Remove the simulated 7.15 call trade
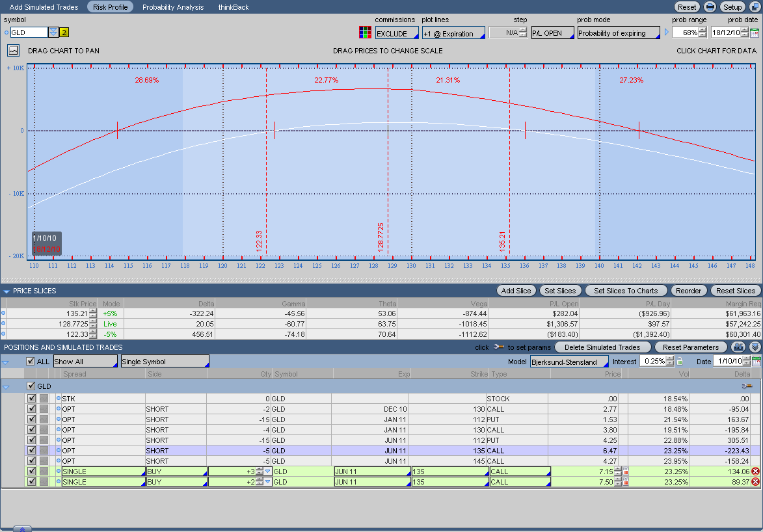 [755, 472]
